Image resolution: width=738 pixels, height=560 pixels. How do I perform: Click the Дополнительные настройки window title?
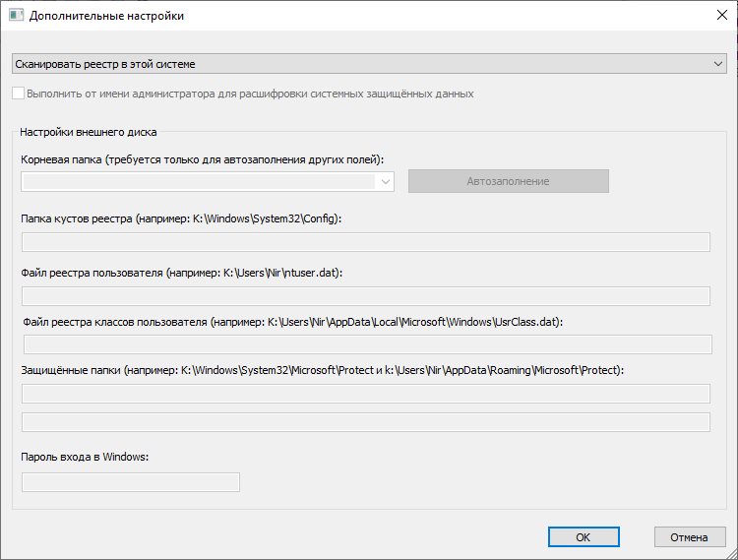pos(106,16)
